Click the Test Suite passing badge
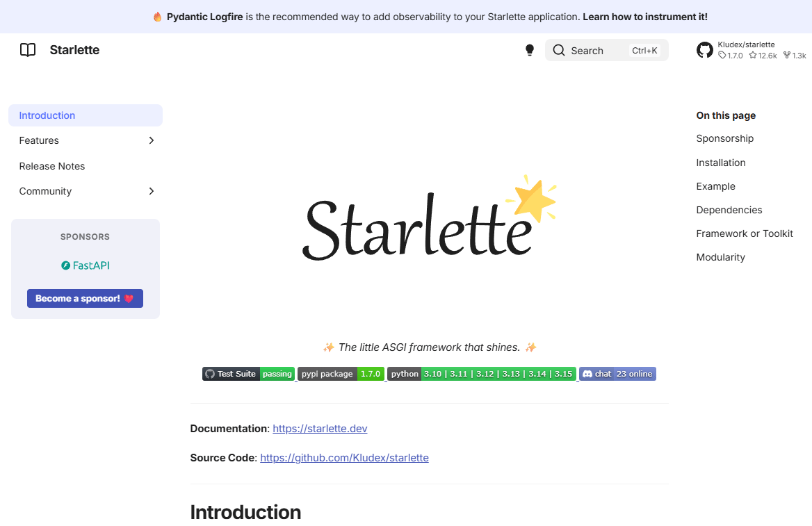Screen dimensions: 812x526 tap(248, 374)
